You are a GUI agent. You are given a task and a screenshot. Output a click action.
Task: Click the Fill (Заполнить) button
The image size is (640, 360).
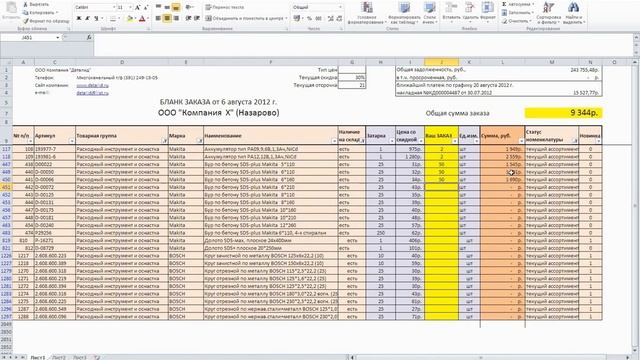517,13
